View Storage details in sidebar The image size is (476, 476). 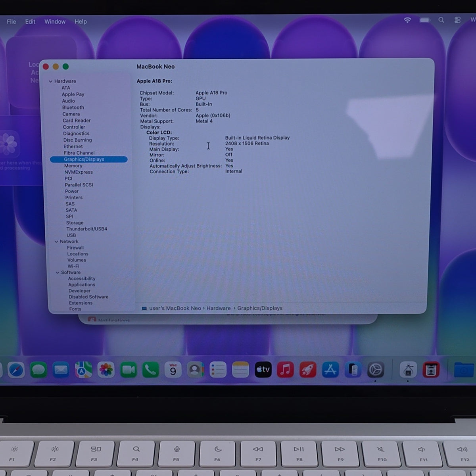coord(75,223)
